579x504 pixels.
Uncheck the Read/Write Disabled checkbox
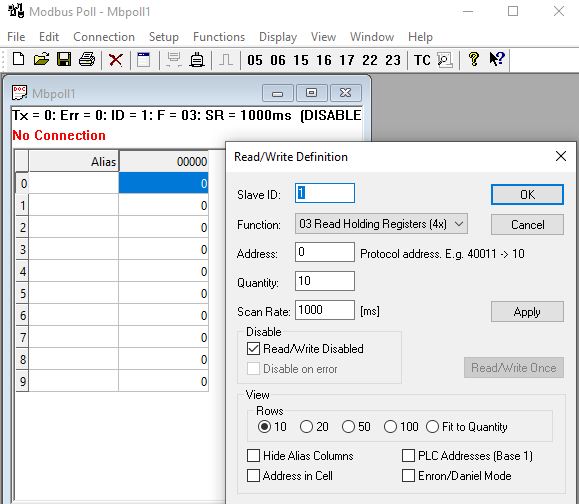pyautogui.click(x=253, y=349)
